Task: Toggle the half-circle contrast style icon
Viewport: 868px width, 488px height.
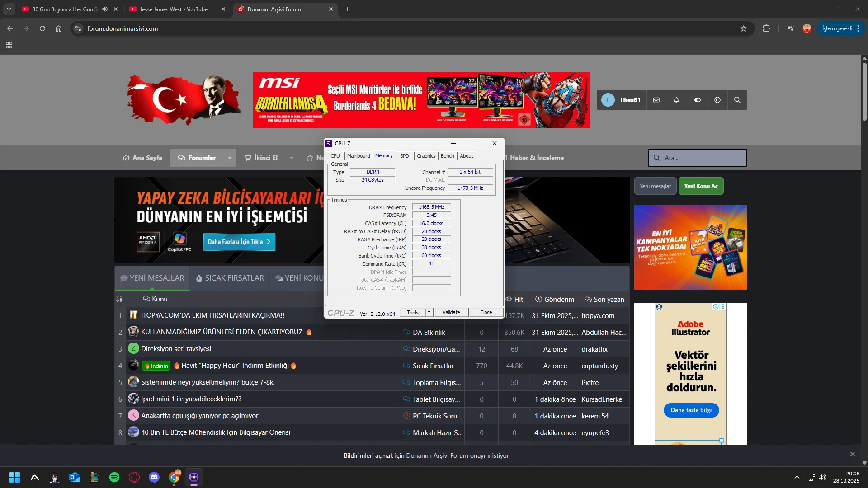Action: 717,100
